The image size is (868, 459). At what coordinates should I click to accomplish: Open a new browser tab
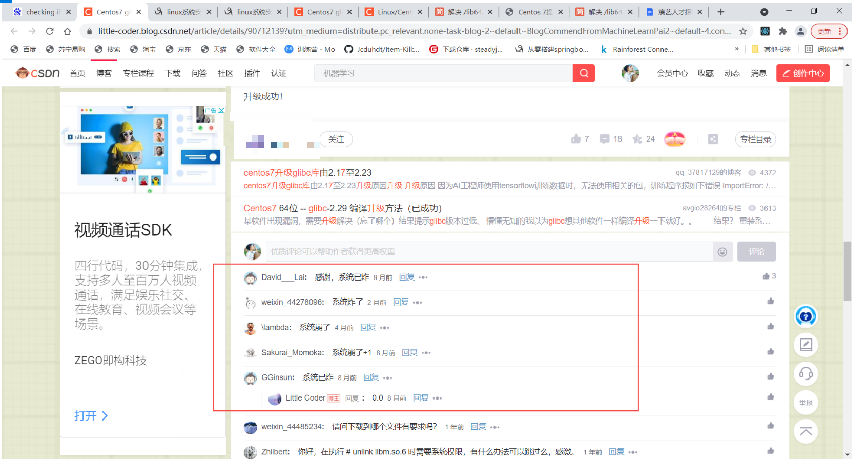coord(721,12)
